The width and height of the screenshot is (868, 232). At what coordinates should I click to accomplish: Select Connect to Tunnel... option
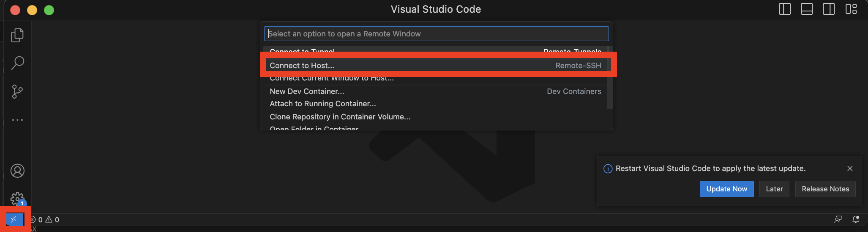pos(435,51)
